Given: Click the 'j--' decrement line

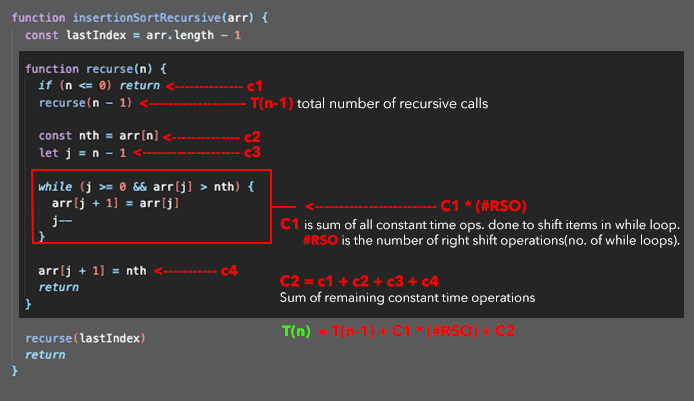Looking at the screenshot, I should coord(62,220).
